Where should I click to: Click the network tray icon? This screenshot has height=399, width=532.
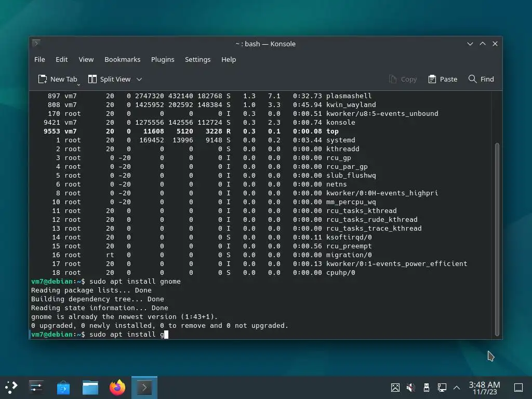(x=442, y=388)
